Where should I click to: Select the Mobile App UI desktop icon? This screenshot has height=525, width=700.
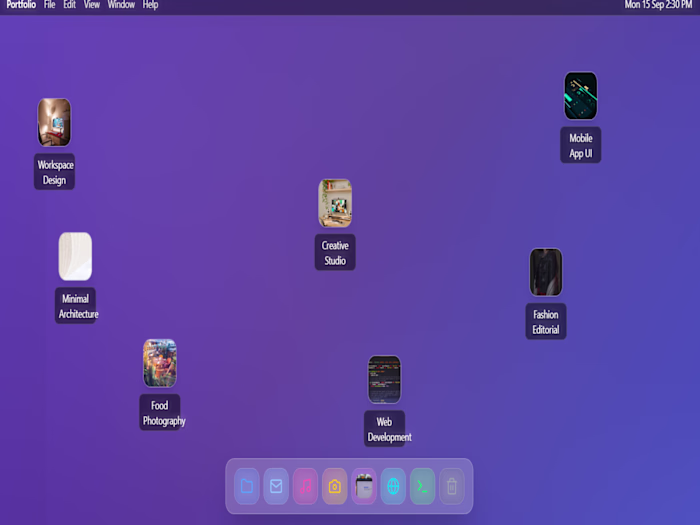coord(581,96)
